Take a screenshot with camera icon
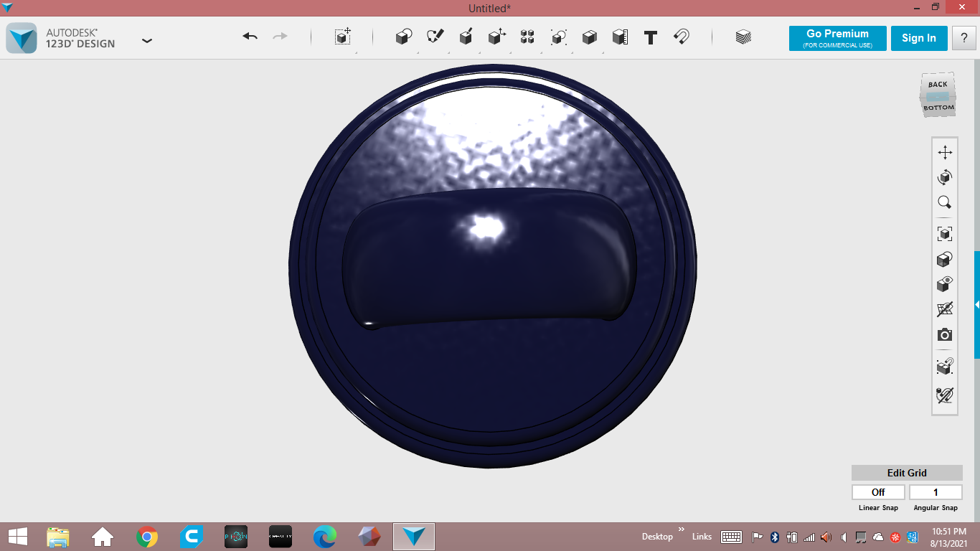 (945, 335)
